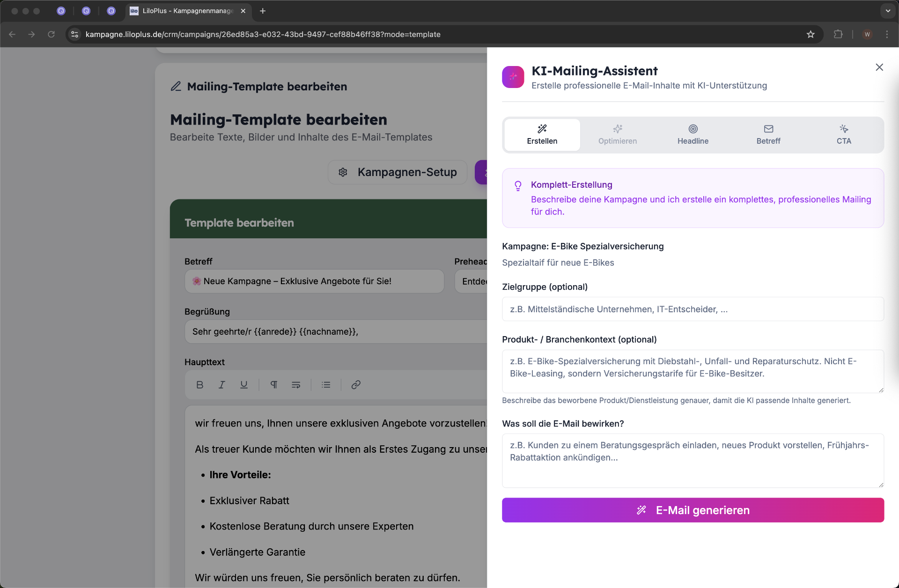Viewport: 899px width, 588px height.
Task: Create a bulleted list in the Haupttext
Action: coord(326,384)
